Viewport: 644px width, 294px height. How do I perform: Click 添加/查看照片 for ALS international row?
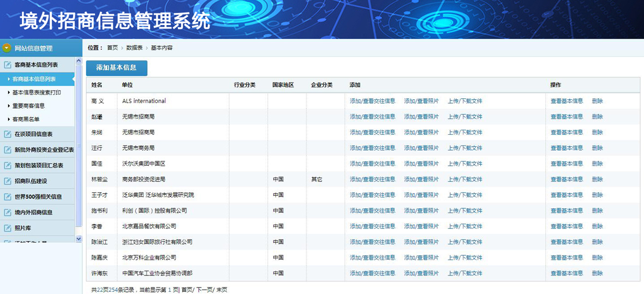coord(421,101)
